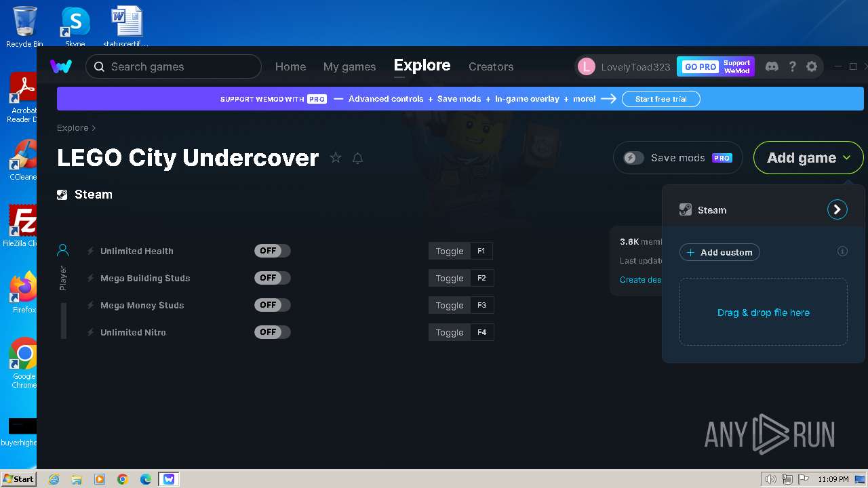Open the help question mark icon

coord(792,66)
